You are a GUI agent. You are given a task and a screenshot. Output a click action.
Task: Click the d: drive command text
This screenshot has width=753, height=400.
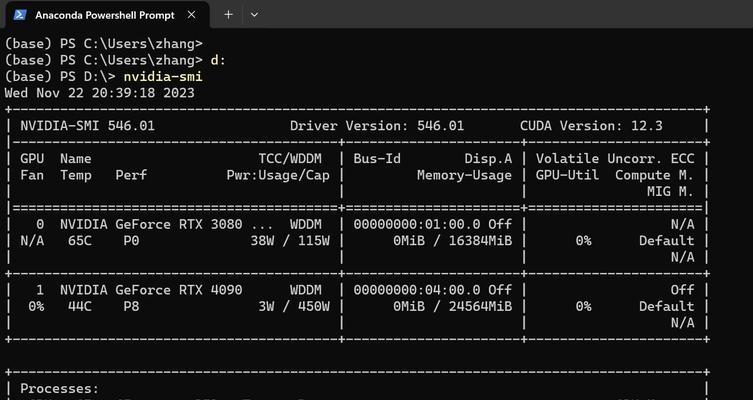pyautogui.click(x=218, y=60)
